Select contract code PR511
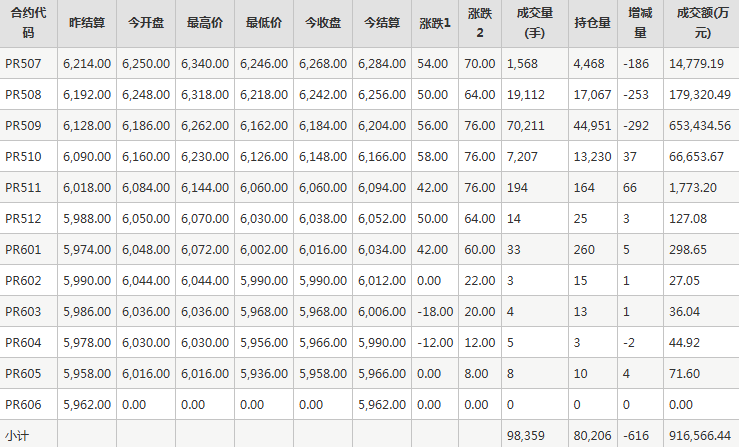Image resolution: width=739 pixels, height=447 pixels. click(x=23, y=188)
